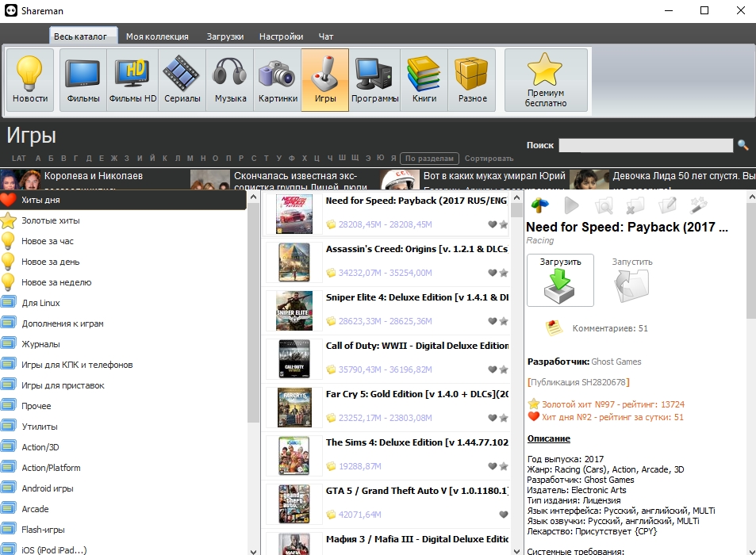Toggle heart on Far Cry 5 row

493,418
